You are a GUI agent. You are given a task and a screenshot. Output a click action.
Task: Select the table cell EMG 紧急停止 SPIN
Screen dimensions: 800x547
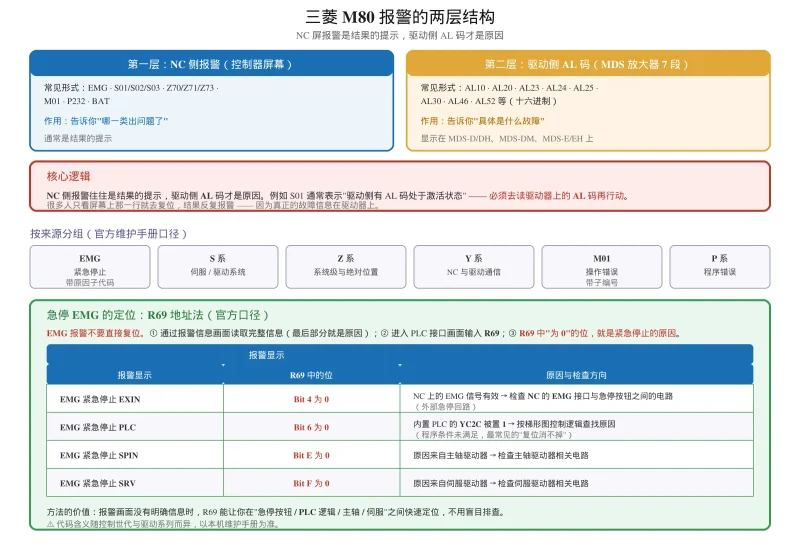click(x=135, y=455)
